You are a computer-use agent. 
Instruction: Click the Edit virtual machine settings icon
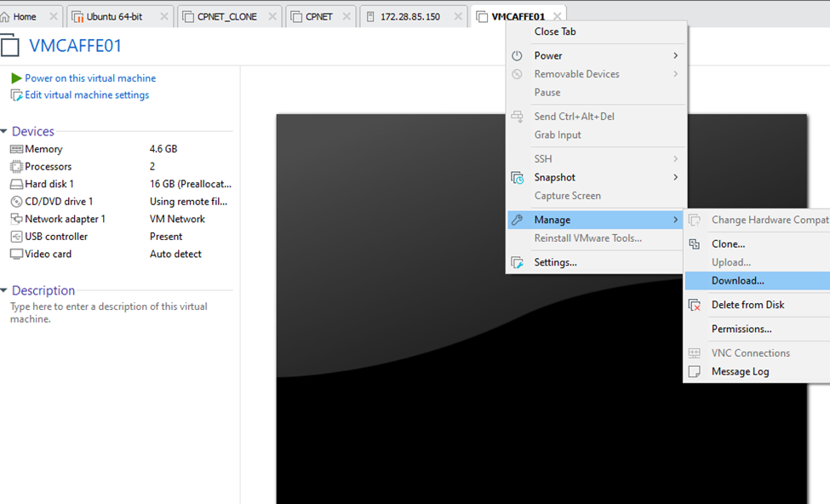[x=17, y=95]
